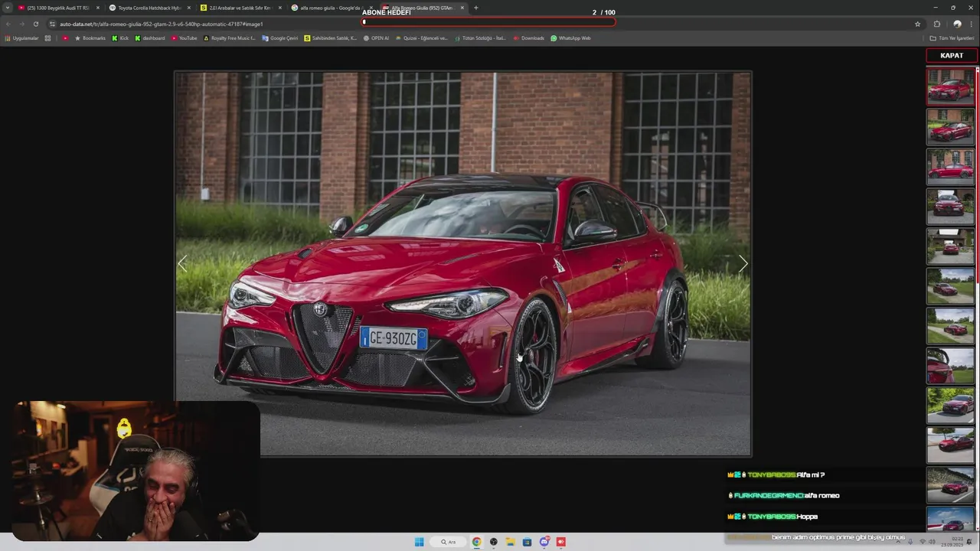Open the Royalty Free Music bookmark
The width and height of the screenshot is (980, 551).
(230, 38)
